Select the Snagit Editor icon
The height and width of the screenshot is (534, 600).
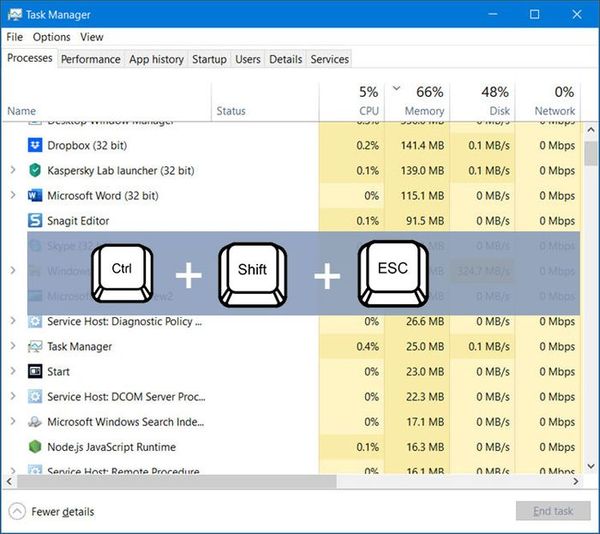point(36,221)
